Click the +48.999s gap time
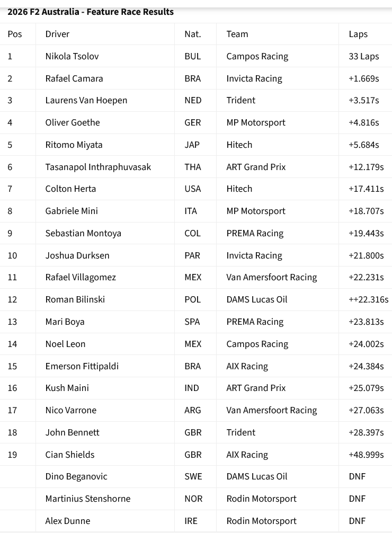392x533 pixels. [x=366, y=455]
